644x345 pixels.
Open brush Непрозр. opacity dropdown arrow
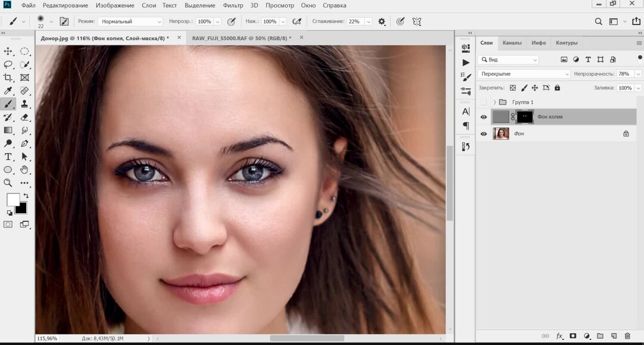pos(218,21)
